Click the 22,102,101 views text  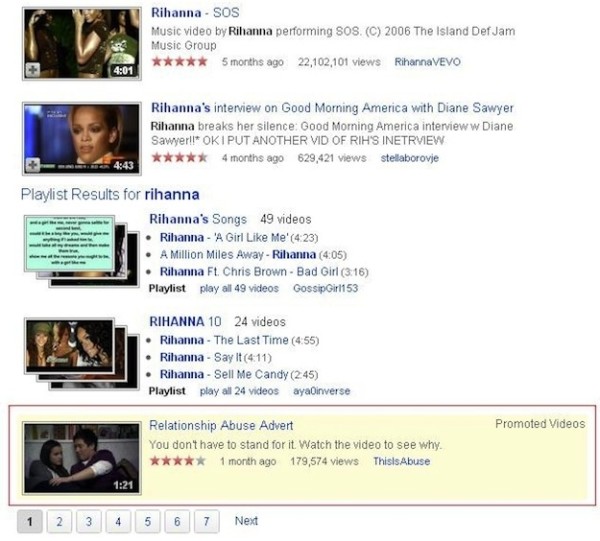339,62
